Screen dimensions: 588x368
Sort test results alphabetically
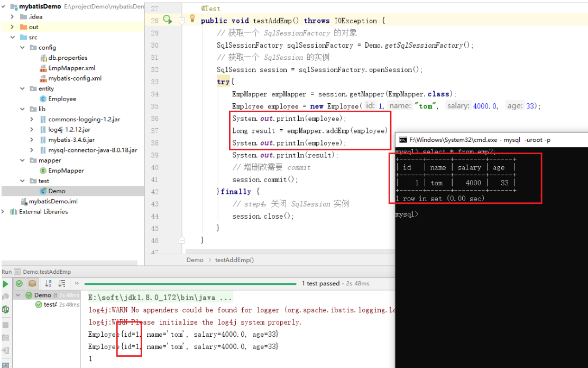pos(48,283)
